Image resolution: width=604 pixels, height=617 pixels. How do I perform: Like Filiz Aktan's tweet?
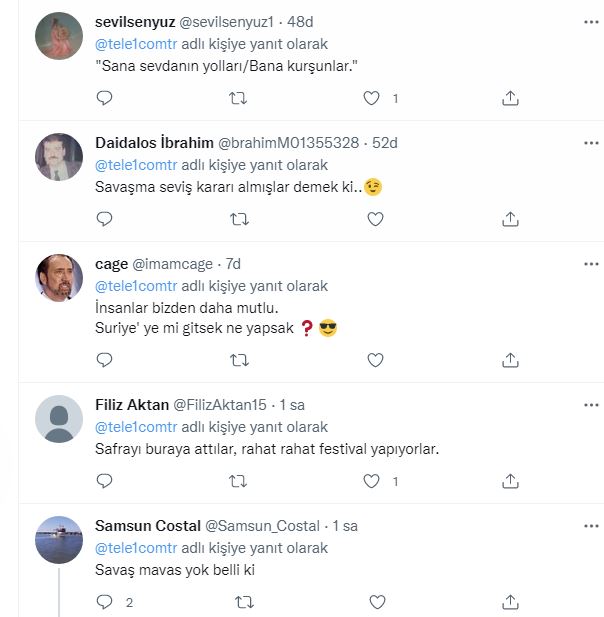[x=372, y=481]
